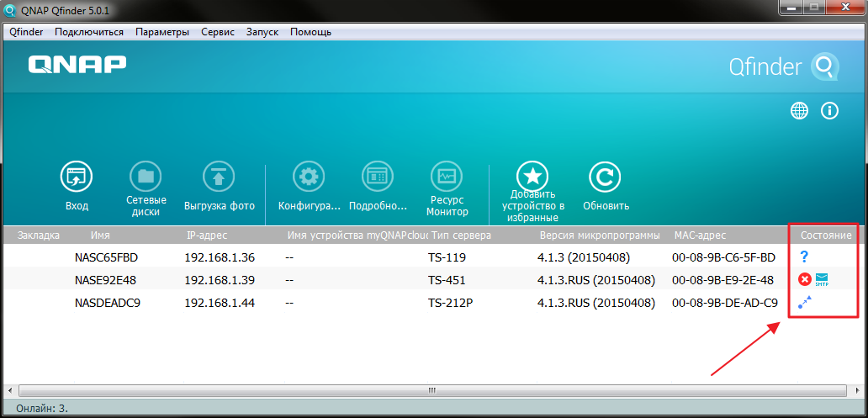The height and width of the screenshot is (418, 868).
Task: Open the Запуск menu
Action: coord(262,32)
